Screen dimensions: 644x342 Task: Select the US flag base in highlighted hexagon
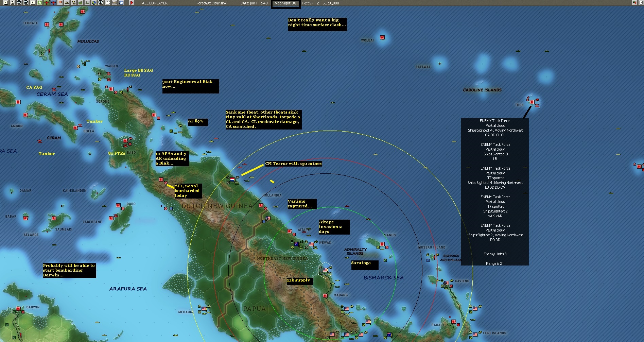[325, 270]
